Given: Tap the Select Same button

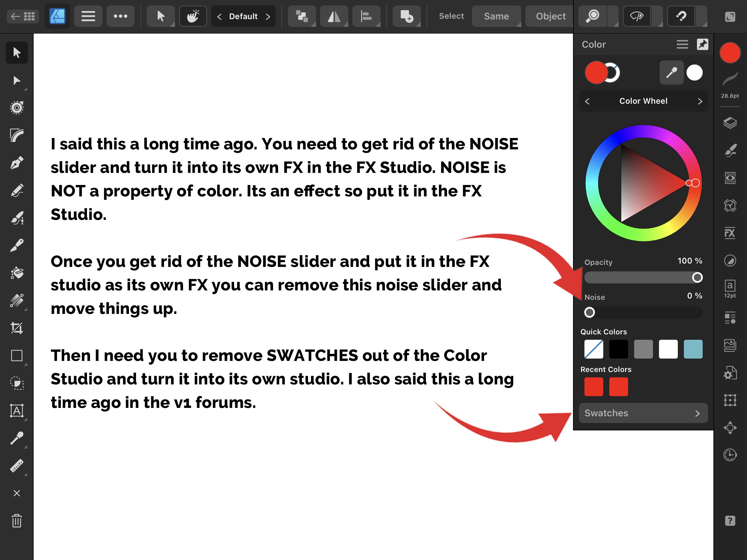Looking at the screenshot, I should tap(496, 16).
